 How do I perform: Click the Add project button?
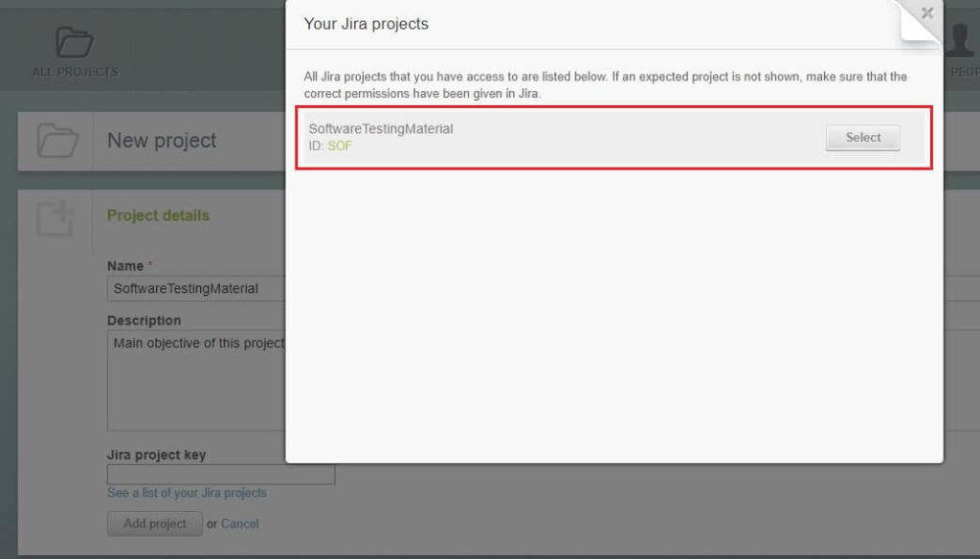(154, 524)
